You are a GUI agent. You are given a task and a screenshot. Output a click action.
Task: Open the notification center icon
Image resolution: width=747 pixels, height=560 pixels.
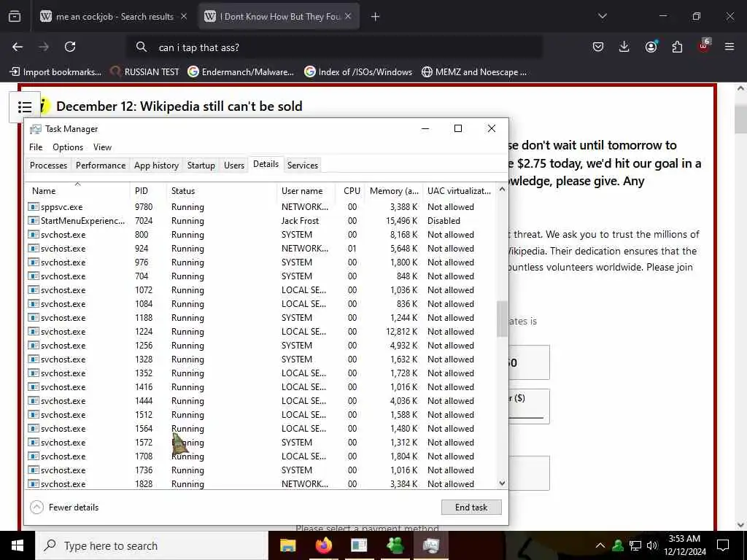[x=723, y=545]
